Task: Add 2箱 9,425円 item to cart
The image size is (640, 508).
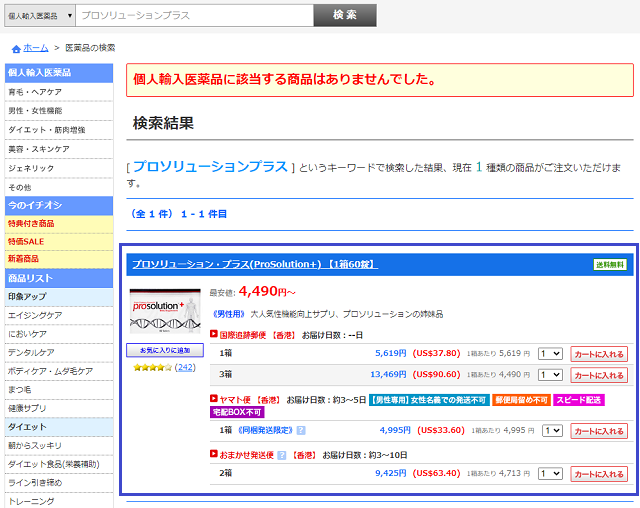Action: [x=599, y=474]
